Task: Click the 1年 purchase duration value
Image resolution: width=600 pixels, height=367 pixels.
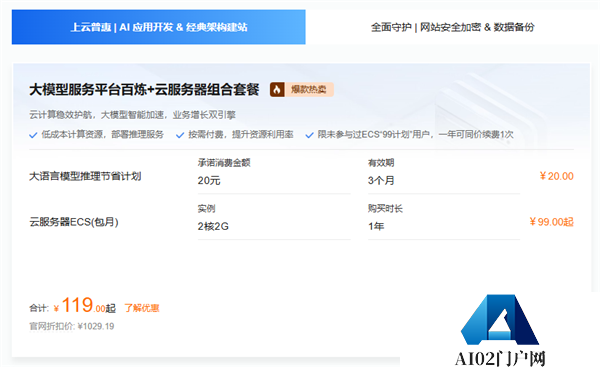Action: click(376, 227)
